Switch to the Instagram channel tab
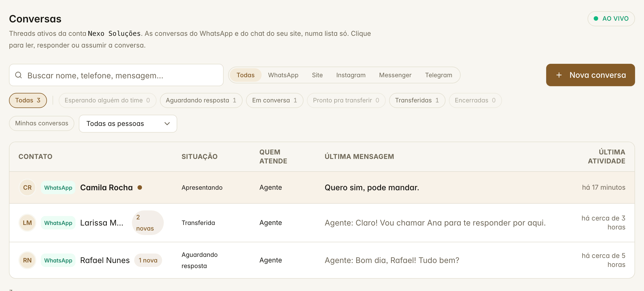 coord(351,75)
